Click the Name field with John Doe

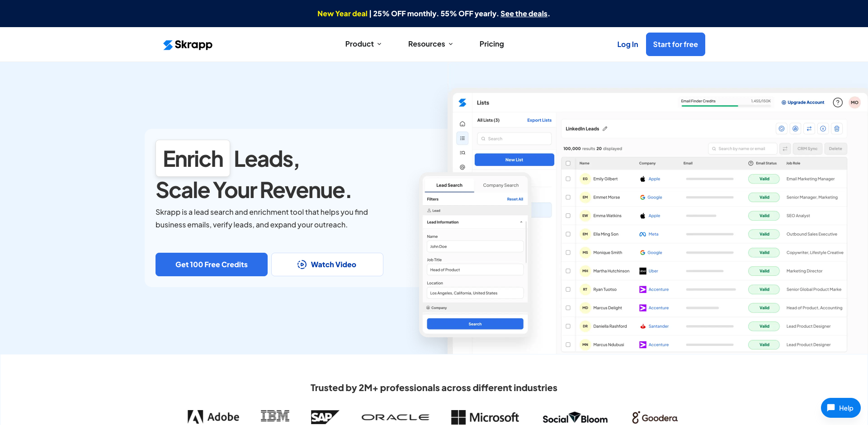(475, 246)
